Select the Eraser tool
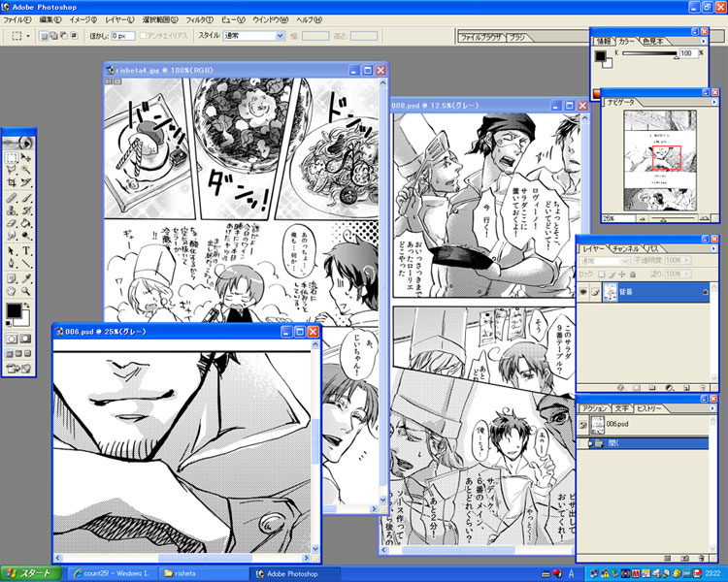Viewport: 728px width, 582px height. coord(12,223)
